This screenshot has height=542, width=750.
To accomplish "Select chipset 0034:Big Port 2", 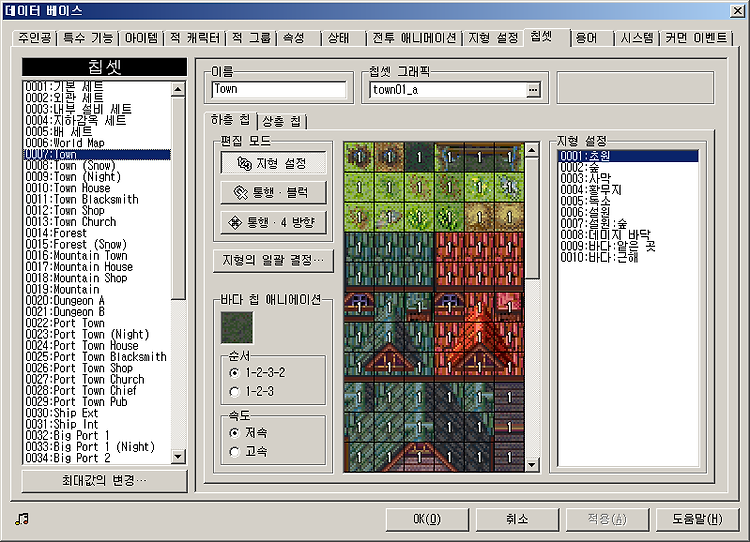I will point(97,458).
